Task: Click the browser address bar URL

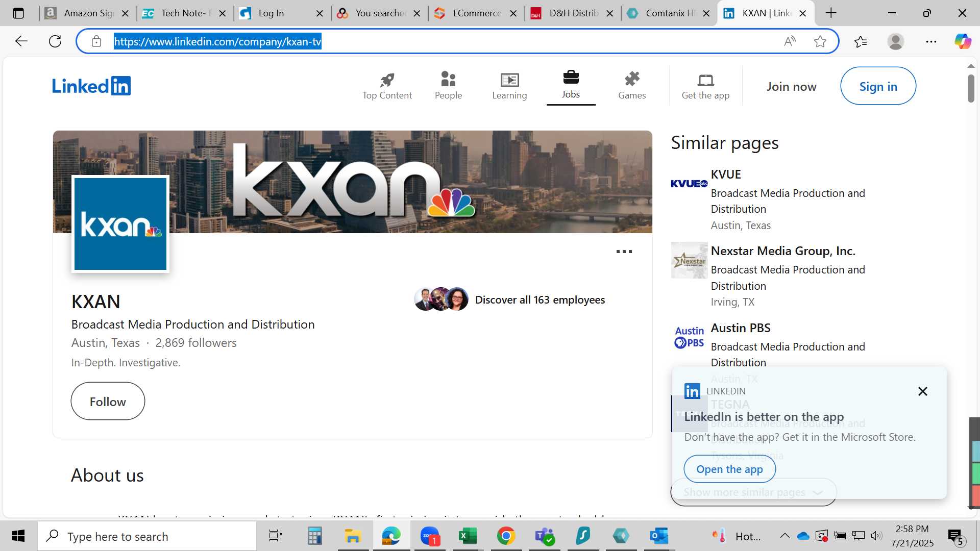Action: (217, 41)
